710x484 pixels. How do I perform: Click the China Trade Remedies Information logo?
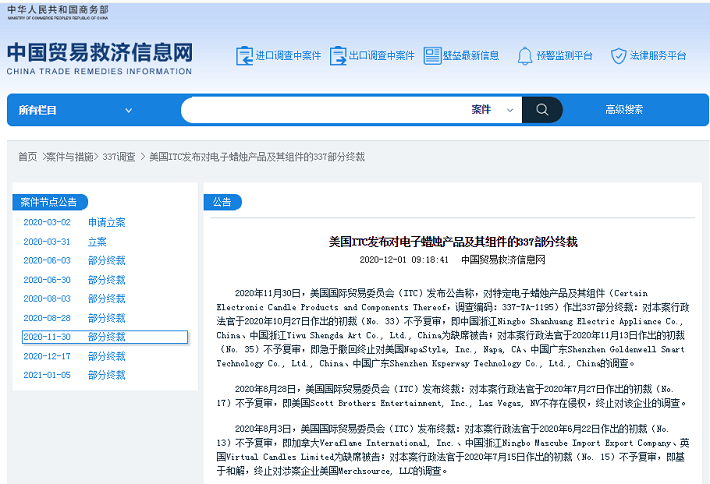100,58
